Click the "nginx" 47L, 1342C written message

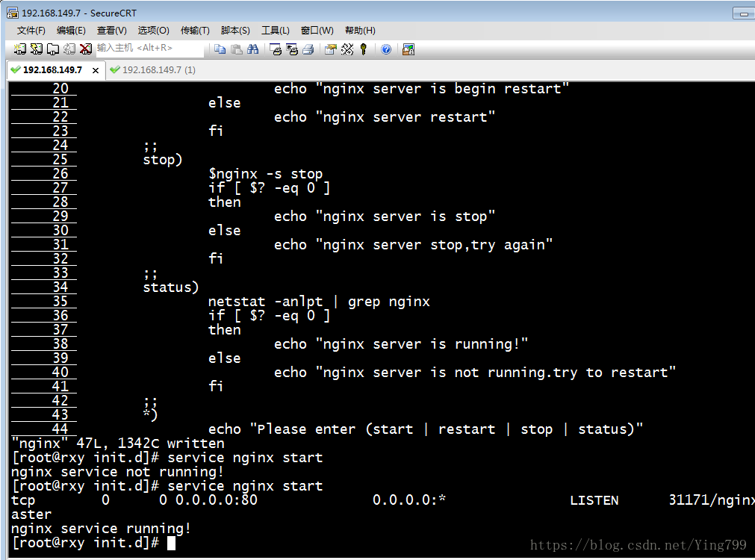[x=118, y=444]
